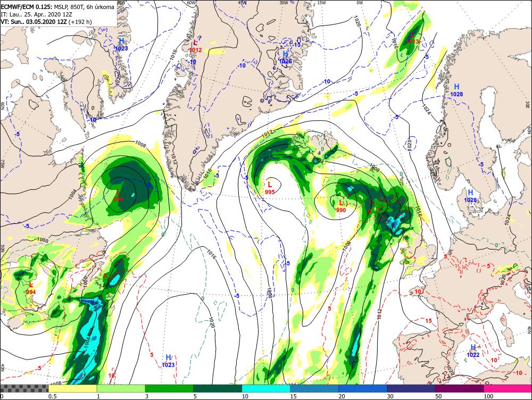The image size is (532, 400).
Task: Click the purple 50–100 legend swatch
Action: 460,388
